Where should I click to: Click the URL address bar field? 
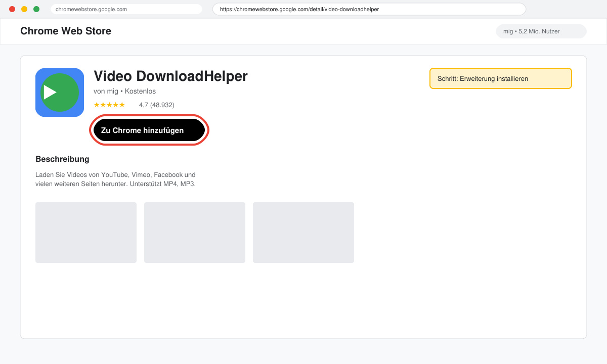tap(369, 9)
